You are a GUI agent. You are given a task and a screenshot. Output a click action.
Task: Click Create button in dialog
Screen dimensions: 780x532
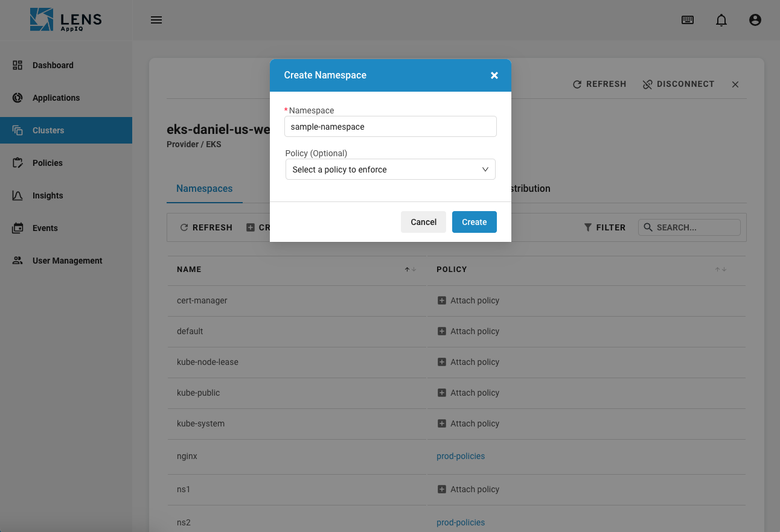(475, 222)
